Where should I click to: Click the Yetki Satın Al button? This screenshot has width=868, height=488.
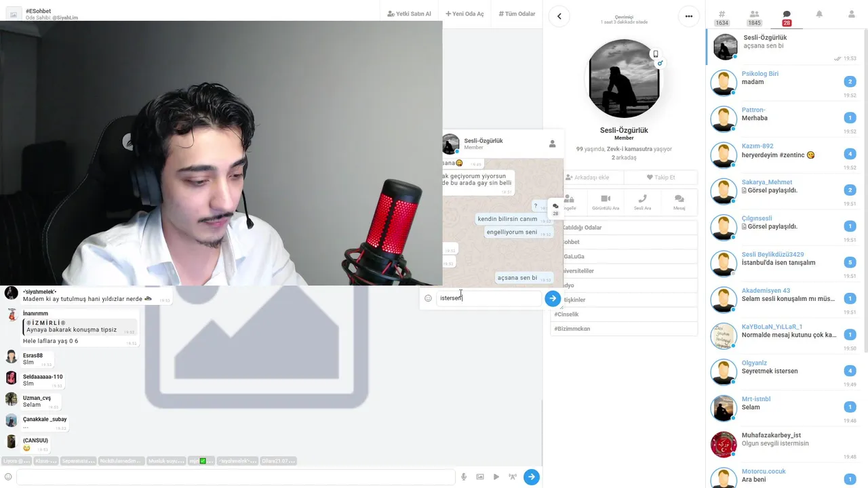[409, 14]
